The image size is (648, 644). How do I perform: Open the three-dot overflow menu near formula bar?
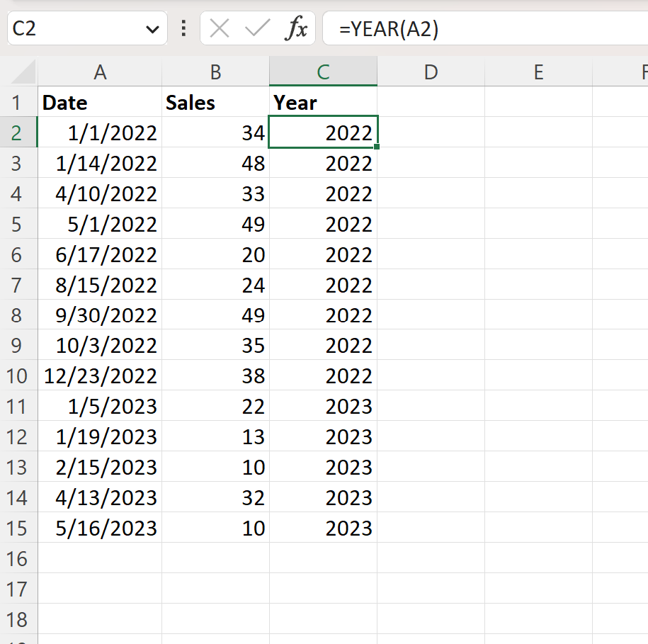[x=183, y=28]
